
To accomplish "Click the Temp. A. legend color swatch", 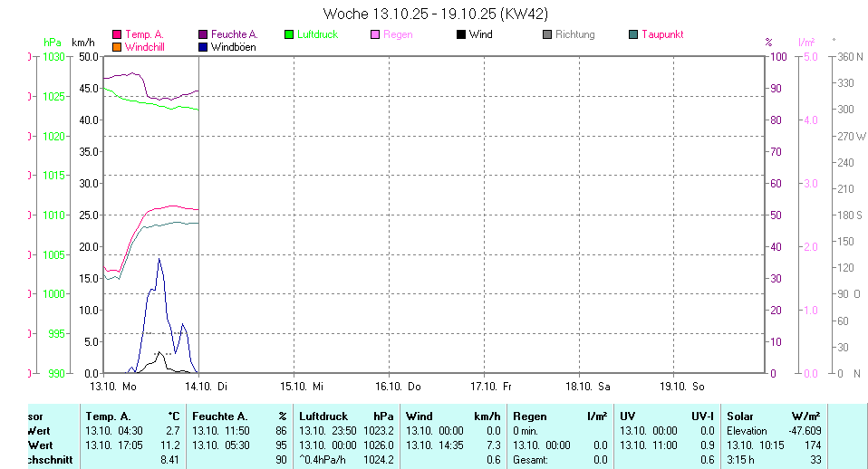I will [x=117, y=34].
